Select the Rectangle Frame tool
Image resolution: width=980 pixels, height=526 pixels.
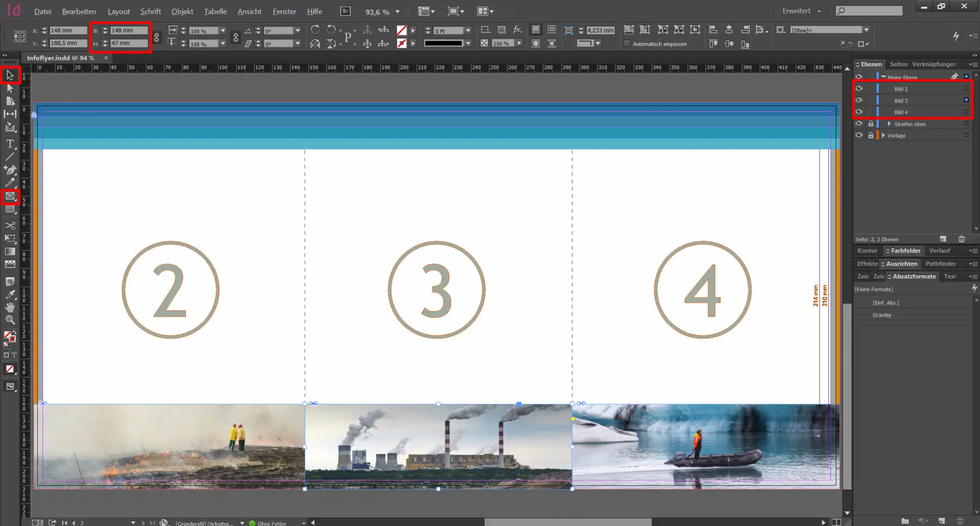click(x=10, y=196)
